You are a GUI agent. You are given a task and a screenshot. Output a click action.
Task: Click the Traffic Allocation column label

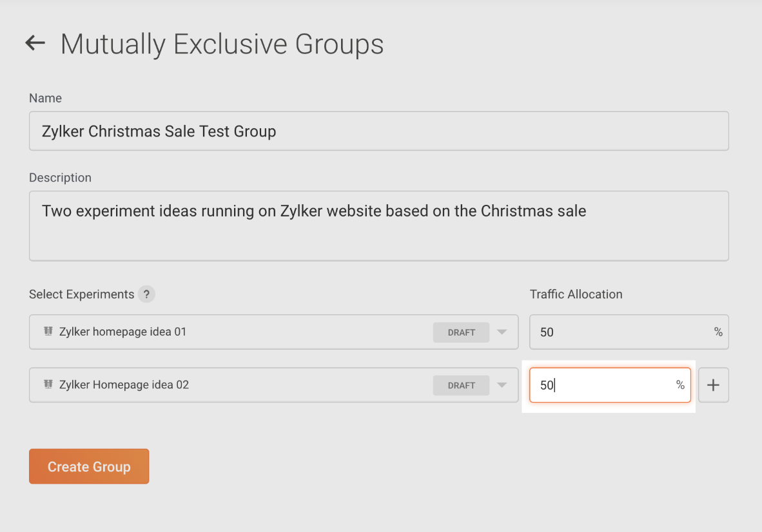click(x=576, y=294)
